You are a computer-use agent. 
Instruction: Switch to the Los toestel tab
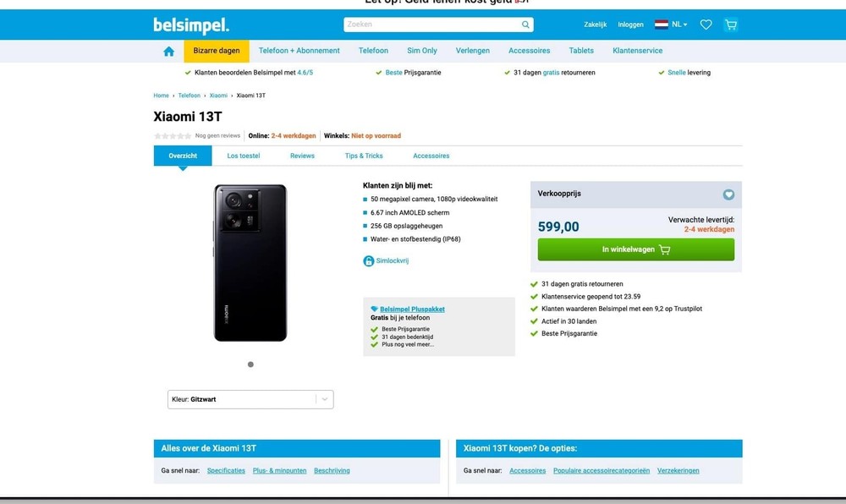tap(244, 156)
